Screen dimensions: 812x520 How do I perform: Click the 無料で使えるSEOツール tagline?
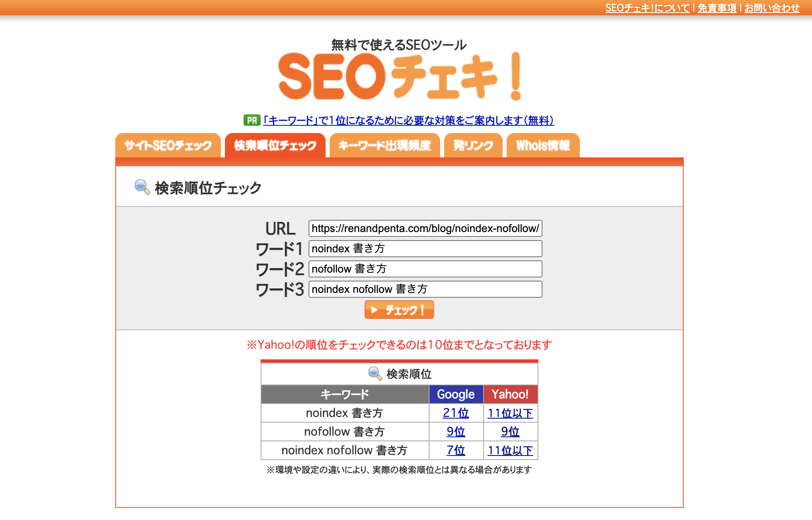tap(399, 45)
